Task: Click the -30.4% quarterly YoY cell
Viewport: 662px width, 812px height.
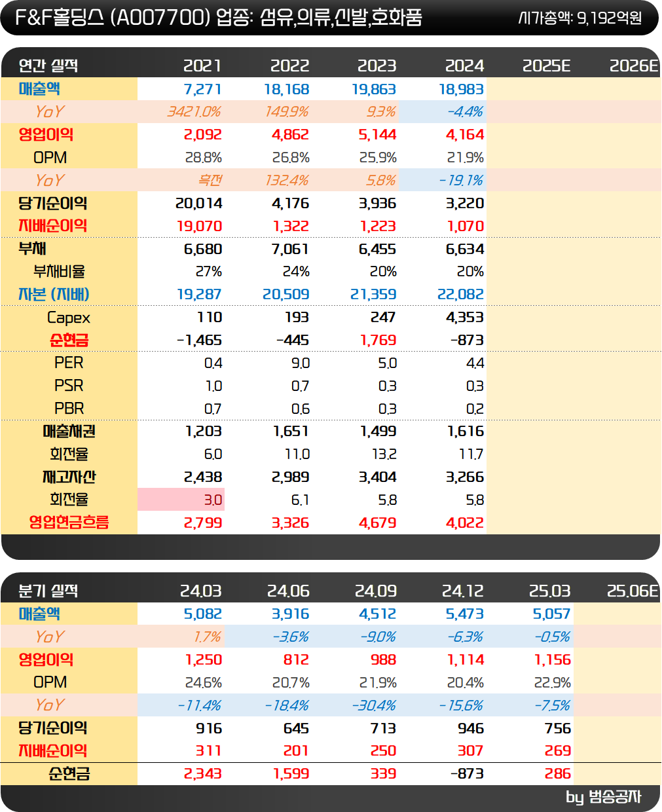Action: 374,705
